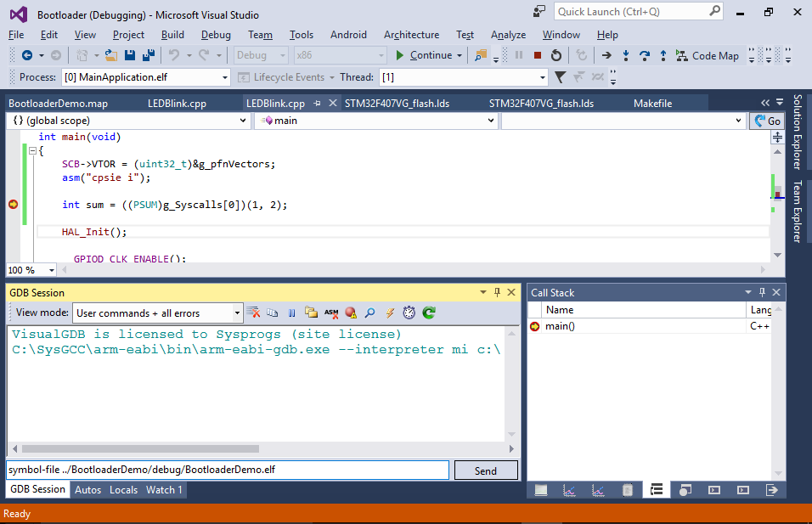Screen dimensions: 812x524
Task: Restart debugging with the circular arrow
Action: coord(556,55)
